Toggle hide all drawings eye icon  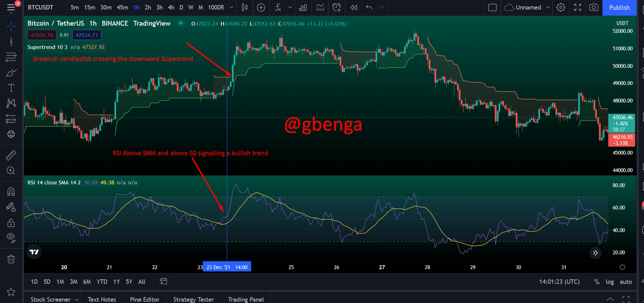(11, 238)
